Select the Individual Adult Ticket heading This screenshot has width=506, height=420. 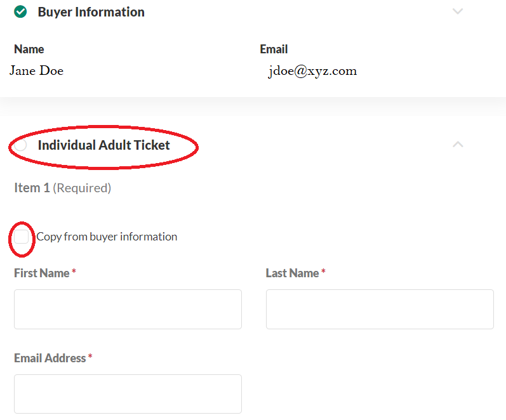(x=103, y=145)
